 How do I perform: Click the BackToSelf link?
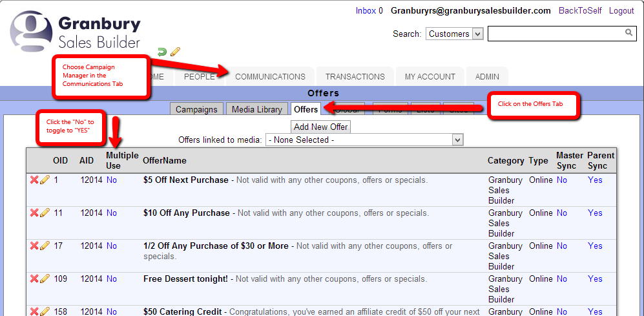(x=580, y=11)
